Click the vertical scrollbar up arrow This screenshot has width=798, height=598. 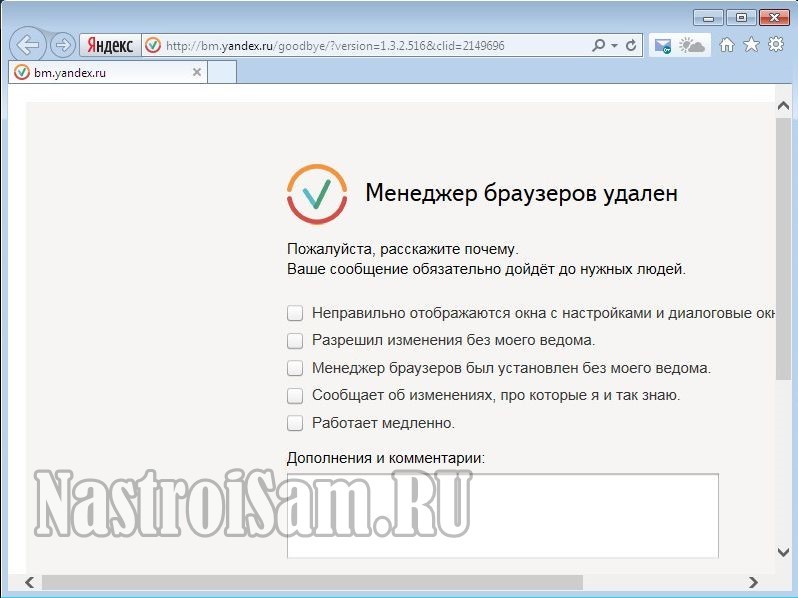tap(783, 106)
